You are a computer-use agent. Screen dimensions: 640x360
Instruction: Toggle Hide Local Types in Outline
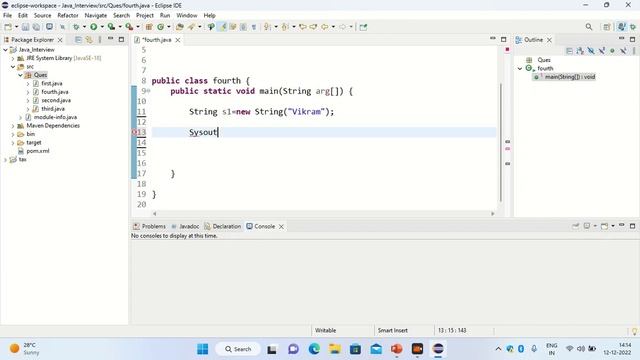tap(623, 51)
